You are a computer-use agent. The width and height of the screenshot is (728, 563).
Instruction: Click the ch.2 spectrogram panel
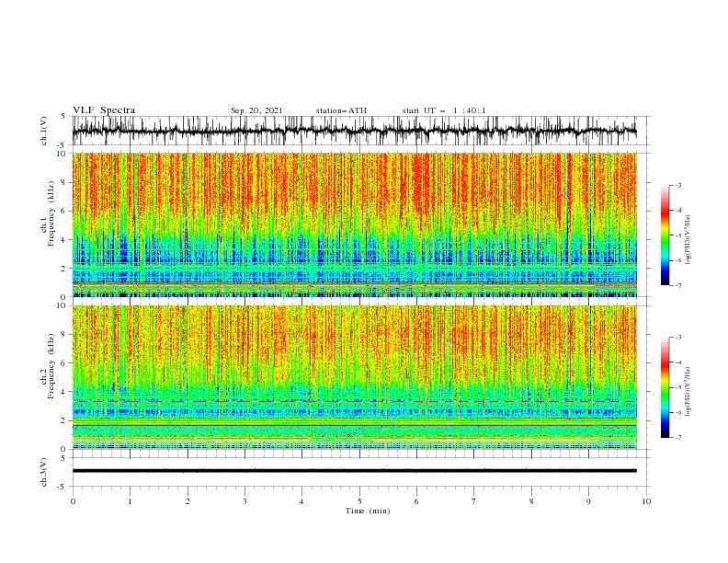point(354,377)
